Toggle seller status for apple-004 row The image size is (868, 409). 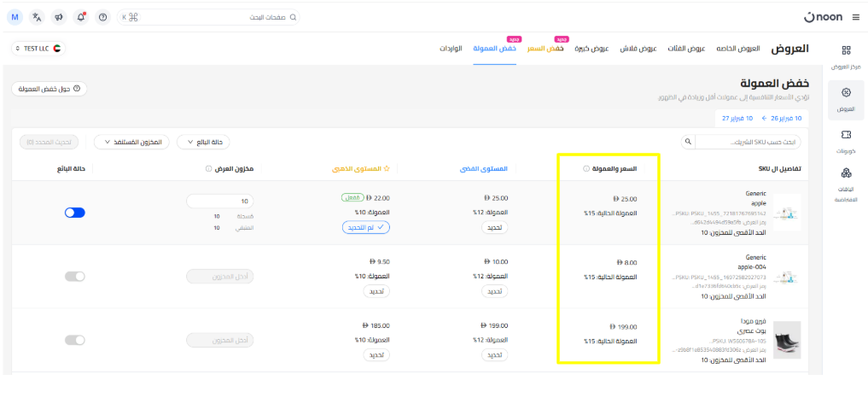pos(75,276)
